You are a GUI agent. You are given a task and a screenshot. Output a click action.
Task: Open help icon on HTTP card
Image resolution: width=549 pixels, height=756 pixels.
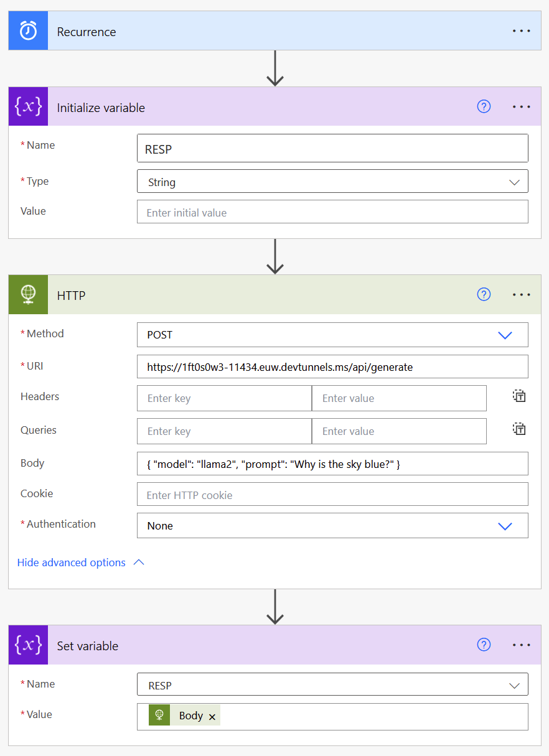pyautogui.click(x=484, y=294)
